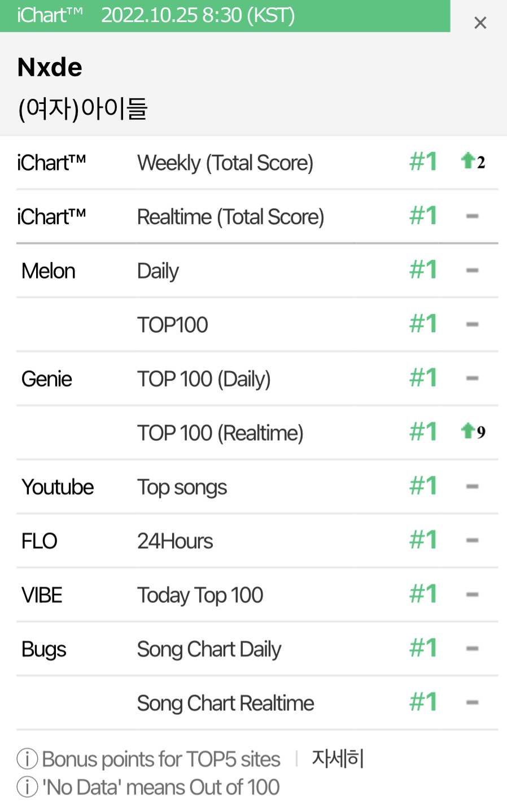The width and height of the screenshot is (507, 812).
Task: Click the #1 rank for VIBE Today Top 100
Action: [423, 594]
